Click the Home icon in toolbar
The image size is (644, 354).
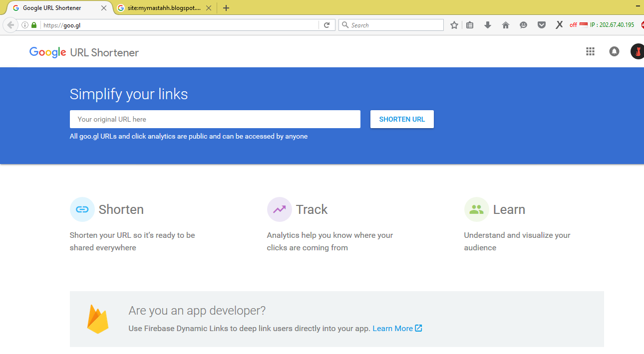[x=505, y=24]
